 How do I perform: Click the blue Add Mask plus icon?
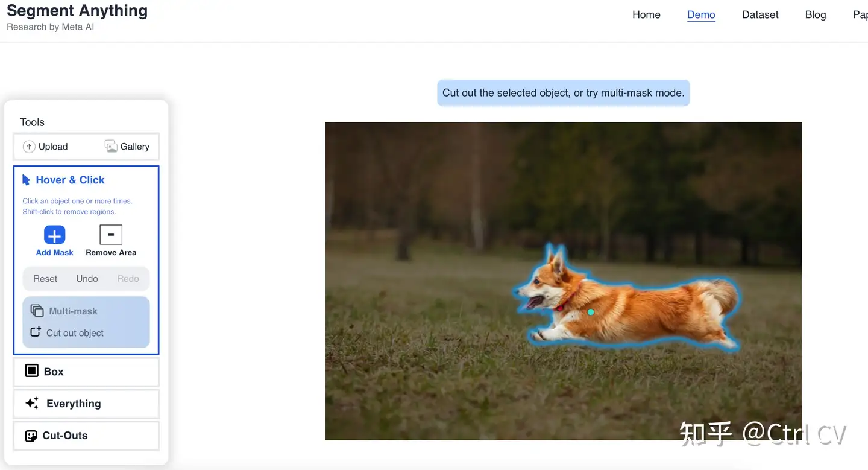pyautogui.click(x=54, y=235)
